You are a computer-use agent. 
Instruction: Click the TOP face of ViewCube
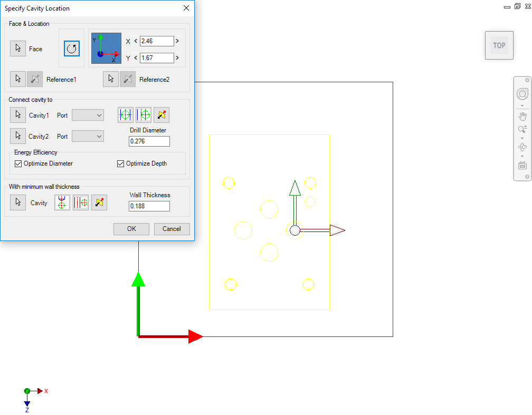pos(499,45)
